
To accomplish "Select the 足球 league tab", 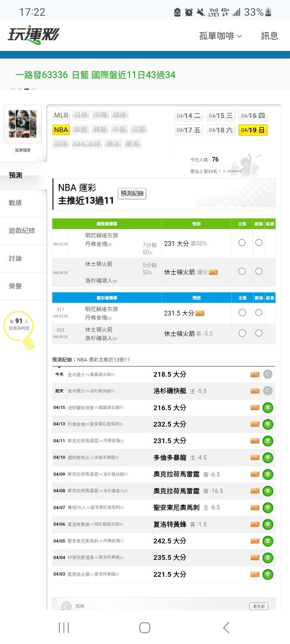I will [x=61, y=144].
